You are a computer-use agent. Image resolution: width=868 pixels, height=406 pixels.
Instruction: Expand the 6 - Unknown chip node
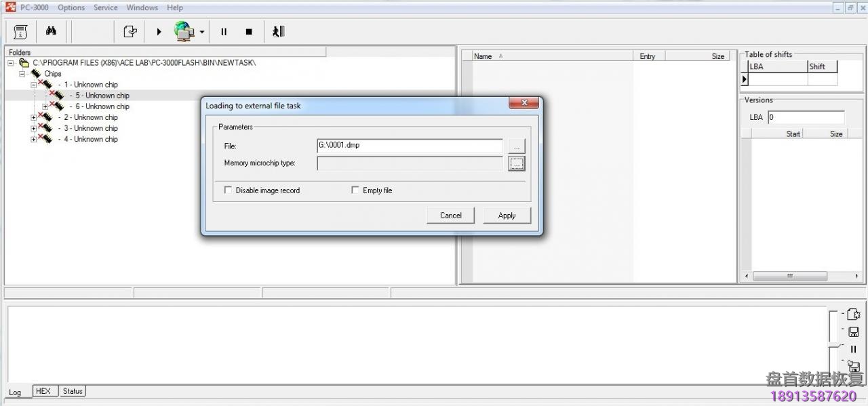pyautogui.click(x=45, y=106)
